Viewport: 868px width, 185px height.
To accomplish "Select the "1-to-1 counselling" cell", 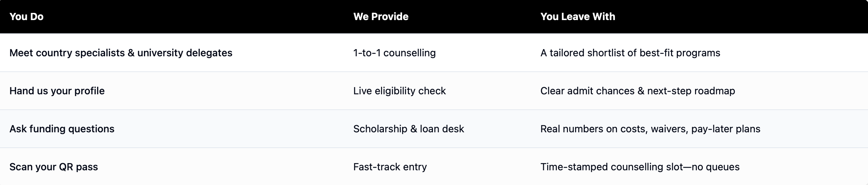I will tap(394, 53).
